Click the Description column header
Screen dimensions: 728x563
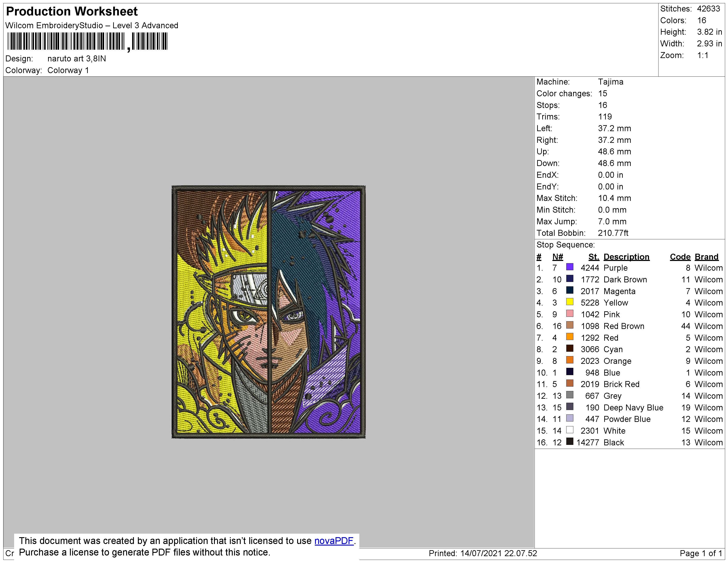(626, 257)
